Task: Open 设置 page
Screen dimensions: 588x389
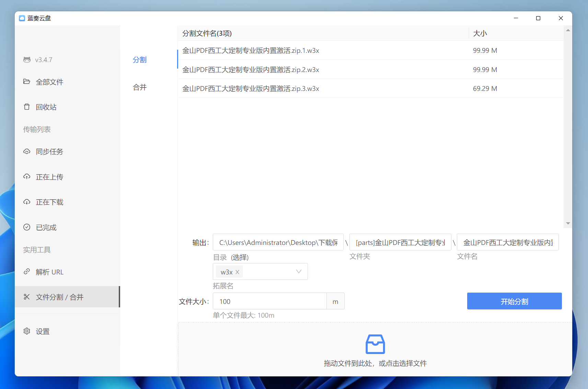Action: [67, 331]
